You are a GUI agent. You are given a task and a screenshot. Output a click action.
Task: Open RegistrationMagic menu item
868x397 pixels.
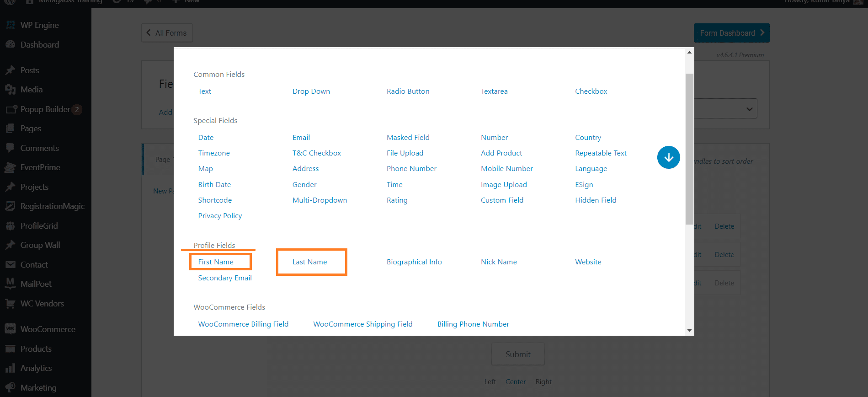[52, 206]
